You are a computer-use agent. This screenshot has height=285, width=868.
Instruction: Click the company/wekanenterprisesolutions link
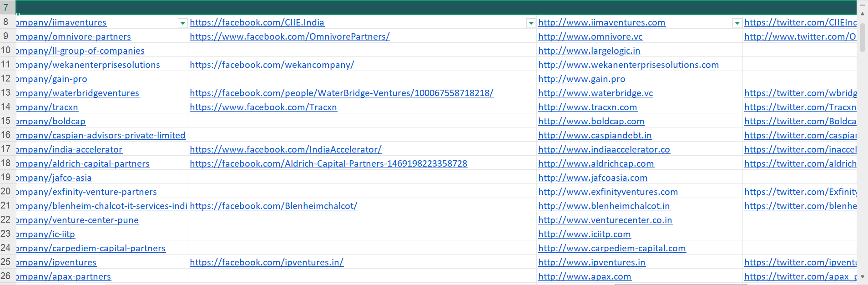pos(88,65)
